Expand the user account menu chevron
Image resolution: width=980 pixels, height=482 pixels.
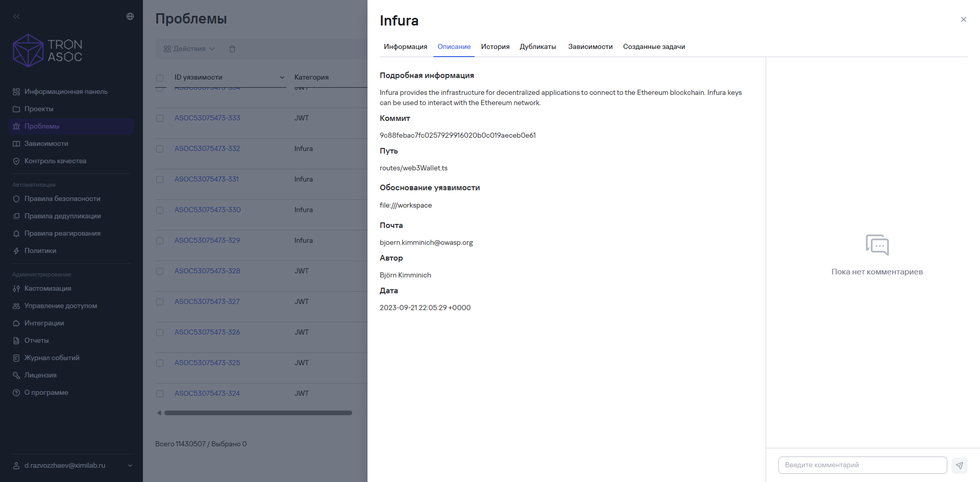click(x=130, y=466)
